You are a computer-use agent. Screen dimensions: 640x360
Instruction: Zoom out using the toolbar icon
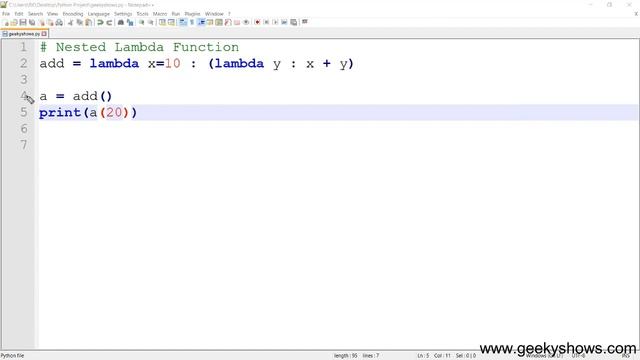click(151, 22)
